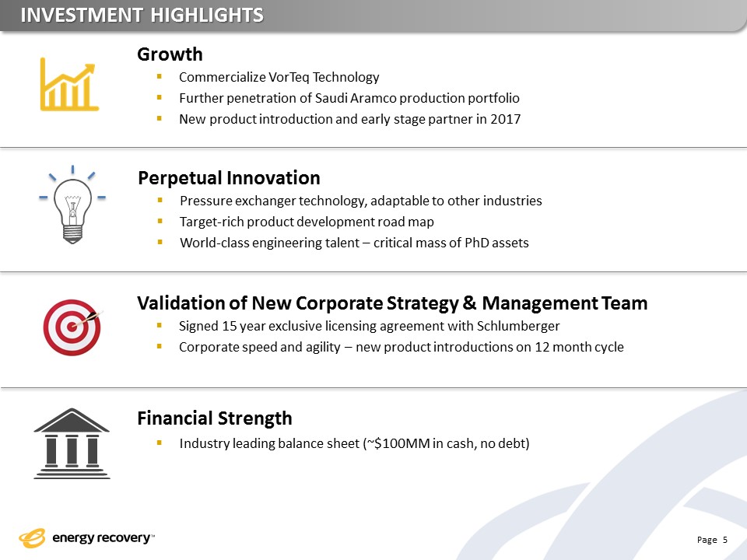Viewport: 747px width, 560px height.
Task: Click the Page 5 number label
Action: (711, 540)
